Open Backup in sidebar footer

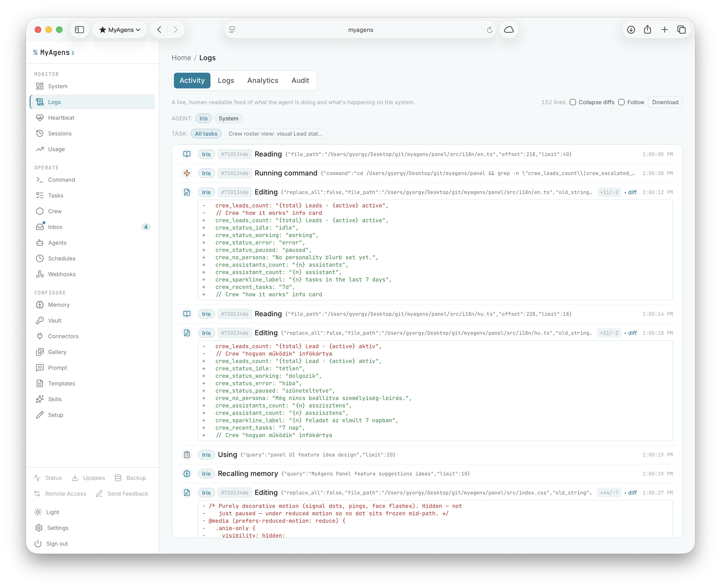point(130,478)
